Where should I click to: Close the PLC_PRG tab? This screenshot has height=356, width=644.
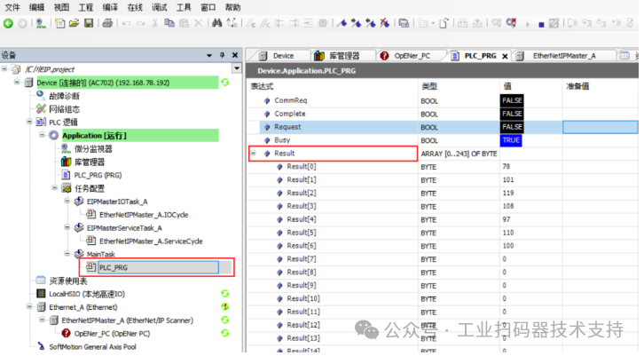[505, 56]
